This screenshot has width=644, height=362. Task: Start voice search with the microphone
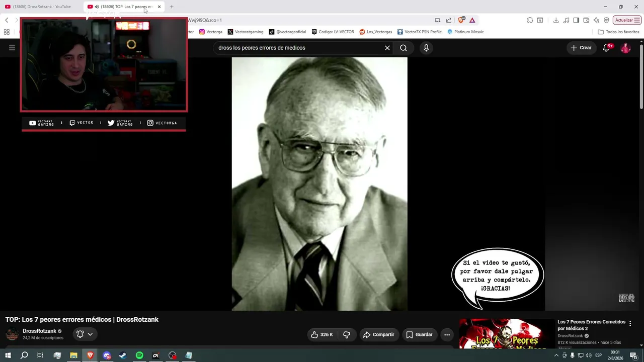coord(426,48)
